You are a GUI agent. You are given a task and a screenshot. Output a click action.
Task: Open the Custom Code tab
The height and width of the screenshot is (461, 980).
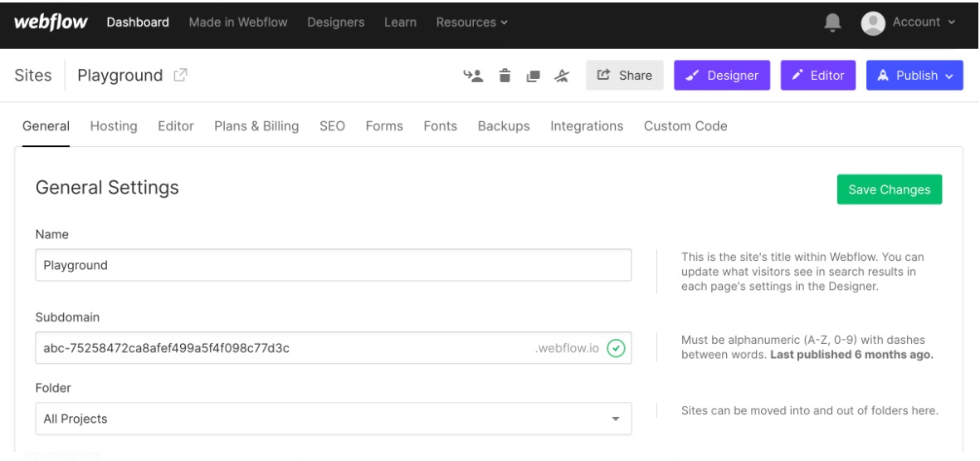(x=685, y=126)
